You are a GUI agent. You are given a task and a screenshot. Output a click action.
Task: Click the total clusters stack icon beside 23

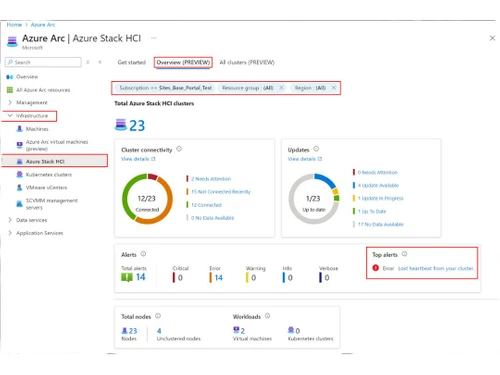[121, 125]
